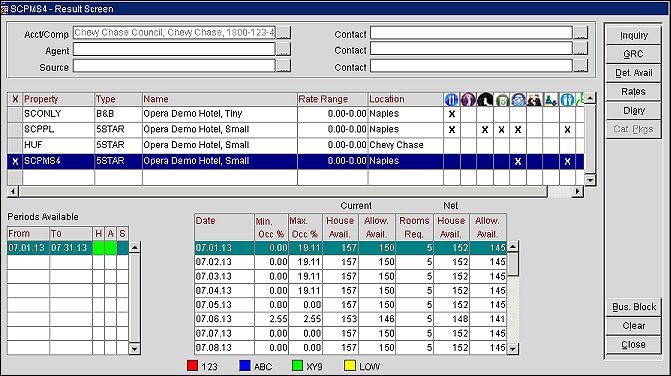Toggle laundry X mark in SCPPL row
The image size is (671, 376).
coord(502,130)
